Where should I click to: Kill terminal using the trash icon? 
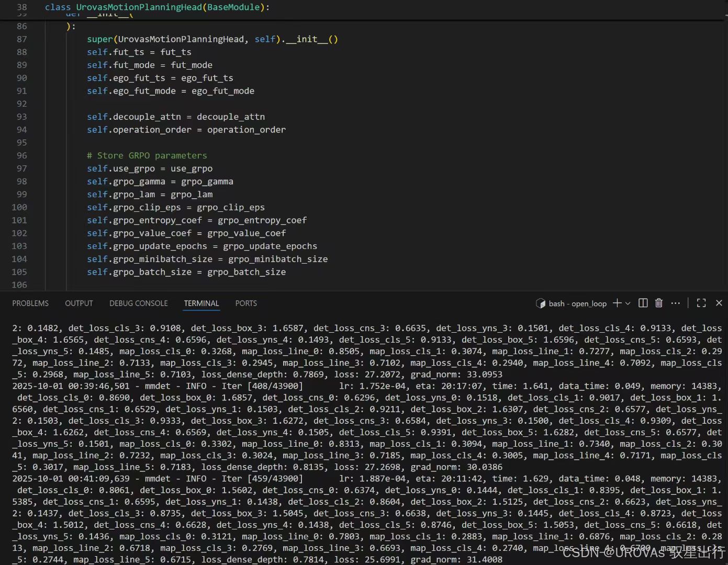point(659,303)
